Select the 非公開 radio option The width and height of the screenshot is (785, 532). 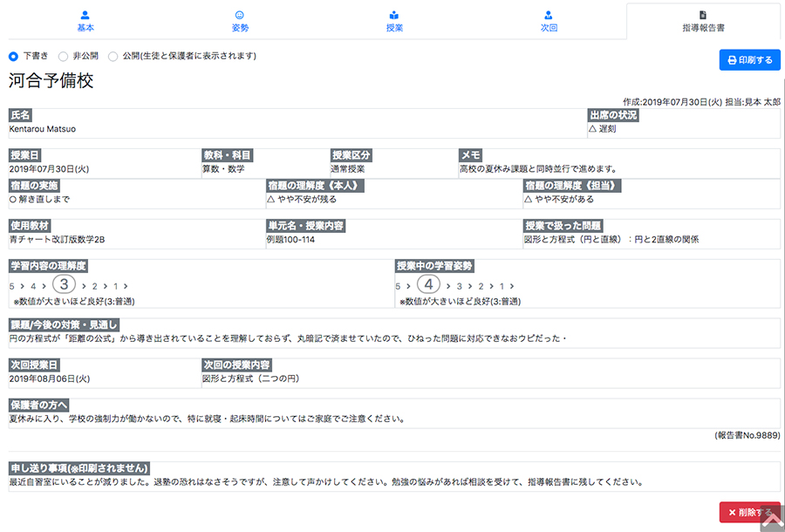[x=63, y=56]
